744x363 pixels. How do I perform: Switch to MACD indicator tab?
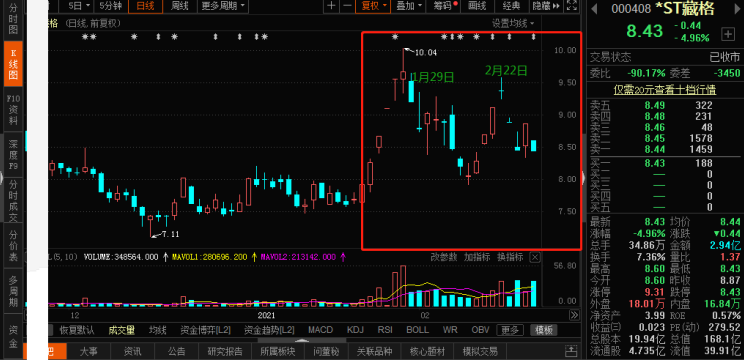320,330
